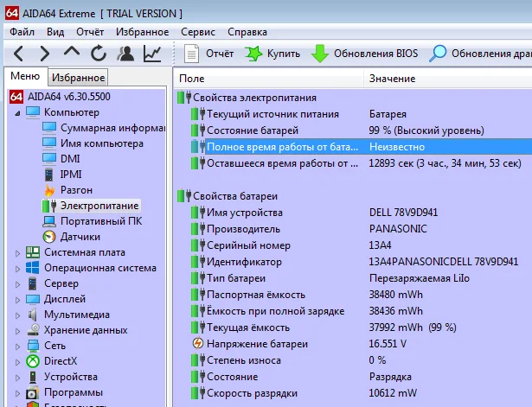
Task: Go forward with the right arrow icon
Action: click(44, 54)
